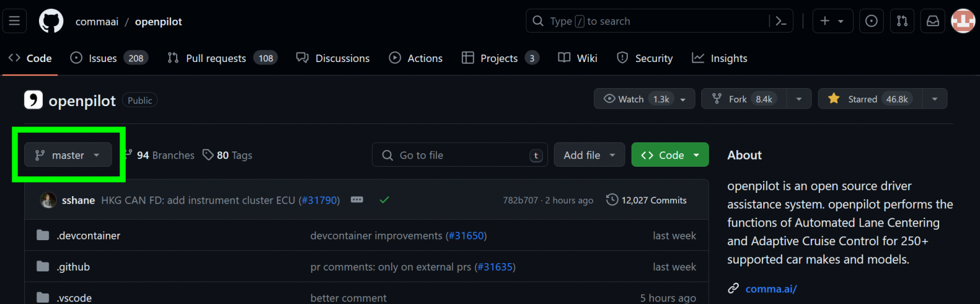Open pull requests icon in header

tap(902, 21)
